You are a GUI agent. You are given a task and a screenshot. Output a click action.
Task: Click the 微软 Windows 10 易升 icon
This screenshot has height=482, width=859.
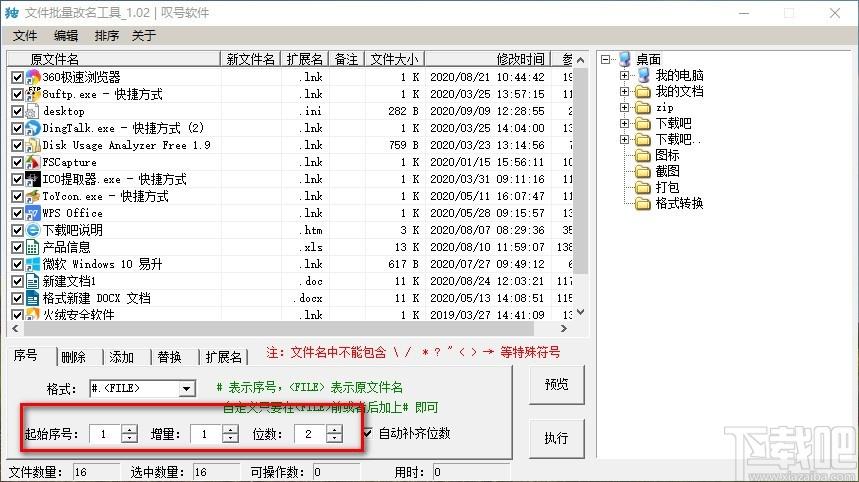pyautogui.click(x=33, y=264)
